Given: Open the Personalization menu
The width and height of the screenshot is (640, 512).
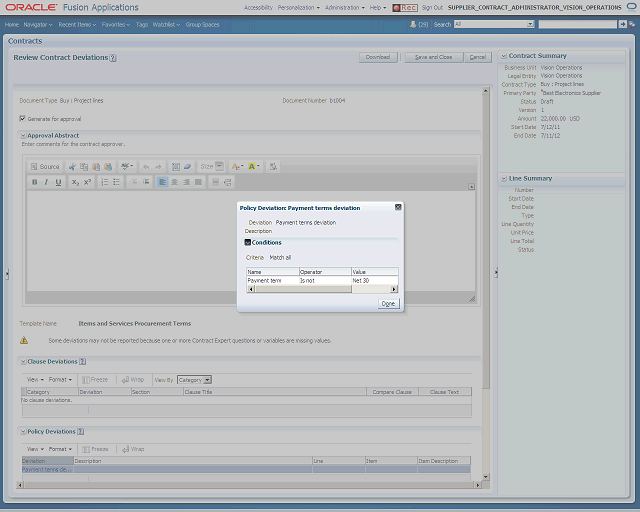Looking at the screenshot, I should click(x=299, y=7).
